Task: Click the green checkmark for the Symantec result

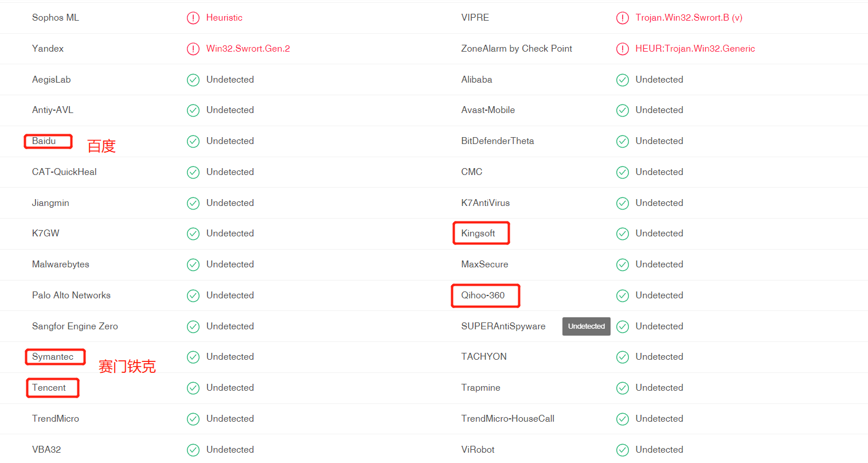Action: (x=193, y=357)
